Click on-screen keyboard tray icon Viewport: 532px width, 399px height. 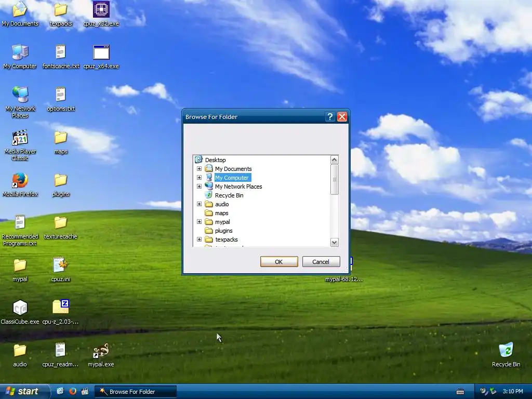pyautogui.click(x=460, y=392)
